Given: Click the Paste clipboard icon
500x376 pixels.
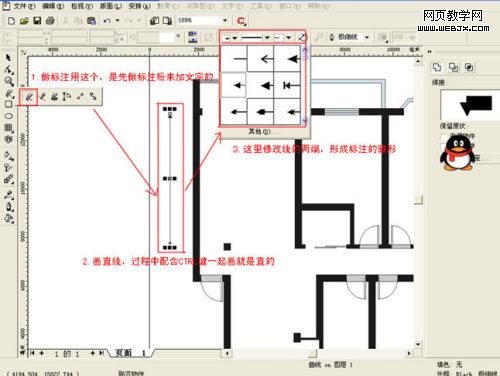Looking at the screenshot, I should click(x=91, y=21).
